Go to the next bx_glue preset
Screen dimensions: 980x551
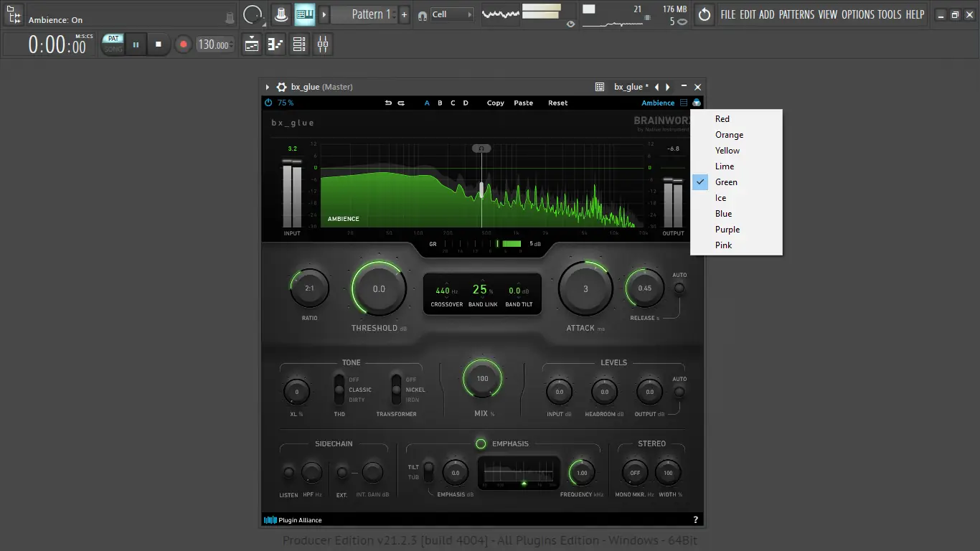pos(668,87)
